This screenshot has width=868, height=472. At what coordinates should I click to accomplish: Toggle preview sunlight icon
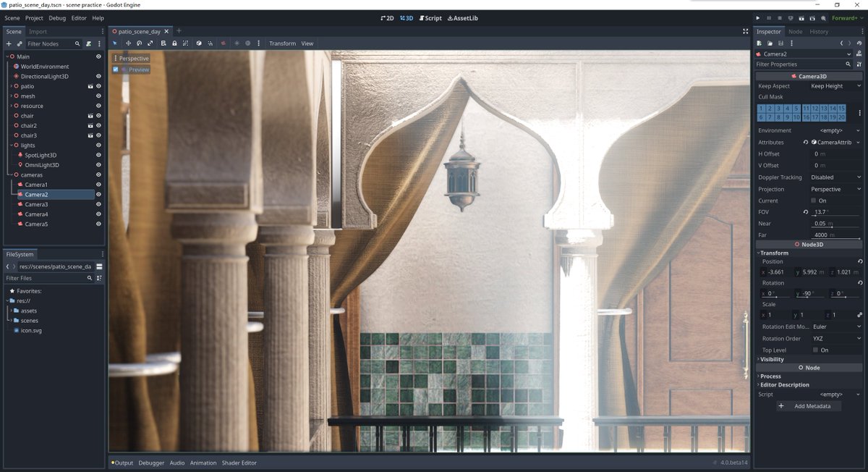[237, 43]
